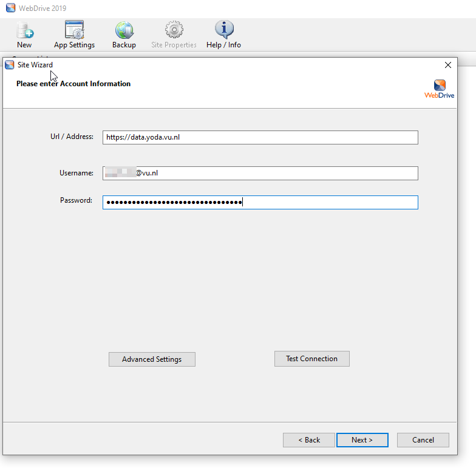Click the Backup globe icon
The image size is (476, 468).
124,30
